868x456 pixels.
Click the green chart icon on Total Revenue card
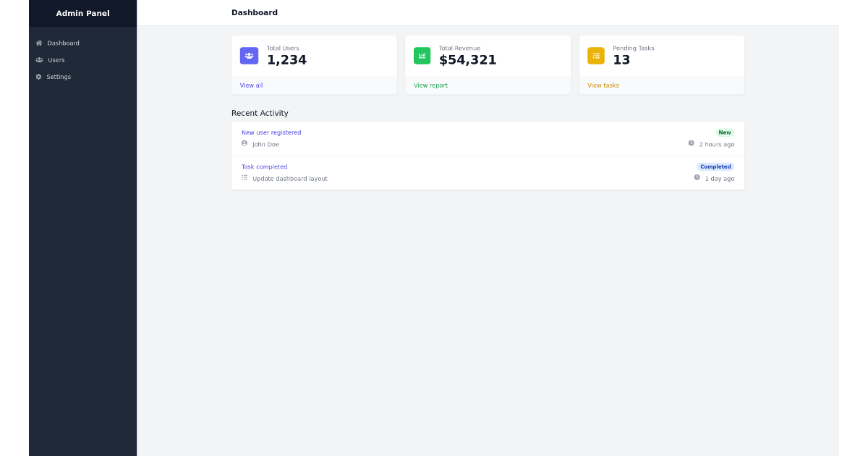coord(422,55)
